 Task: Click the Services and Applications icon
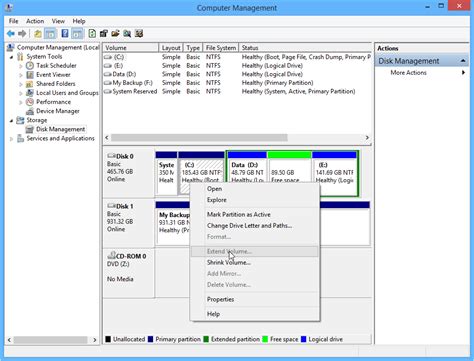(x=20, y=138)
